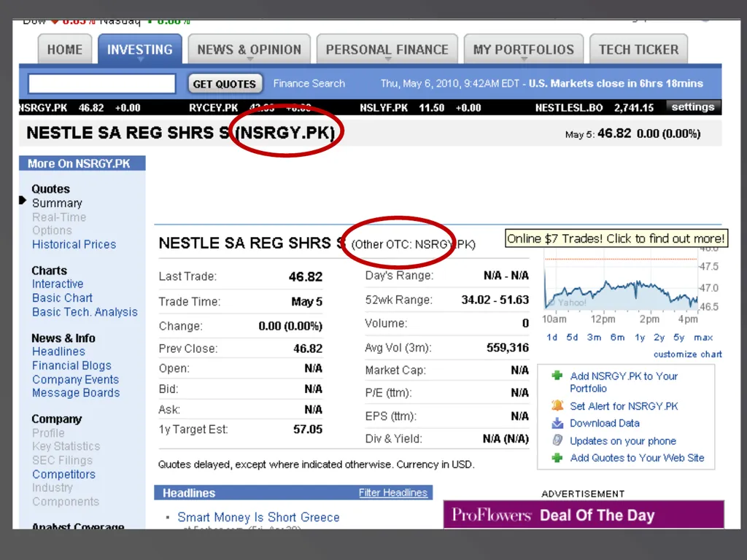This screenshot has width=747, height=560.
Task: Click the Filter Headlines link
Action: pos(393,493)
